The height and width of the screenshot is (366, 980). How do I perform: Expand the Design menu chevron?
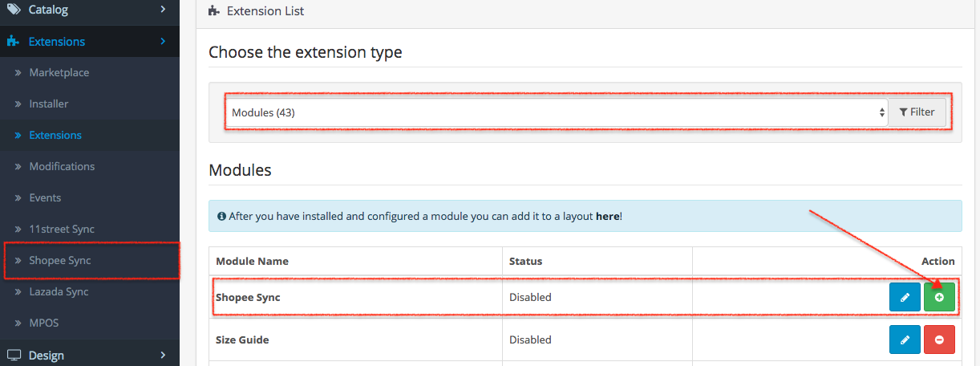pos(163,355)
